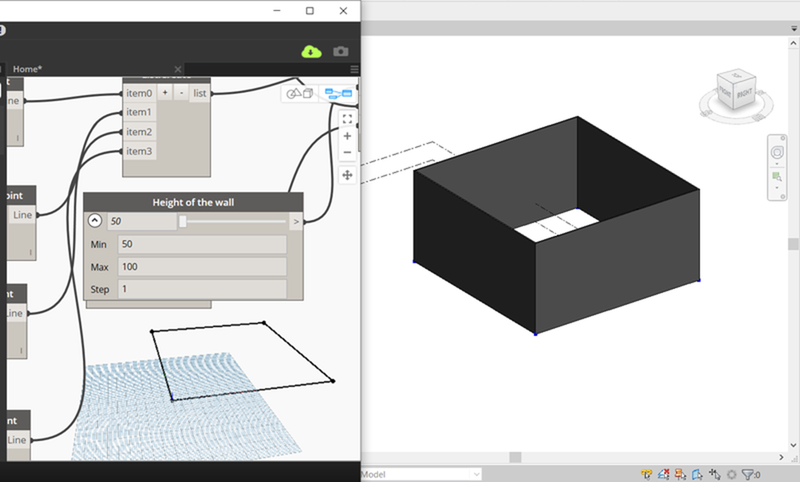Toggle Select Underlay Elements in the status bar

tap(663, 475)
